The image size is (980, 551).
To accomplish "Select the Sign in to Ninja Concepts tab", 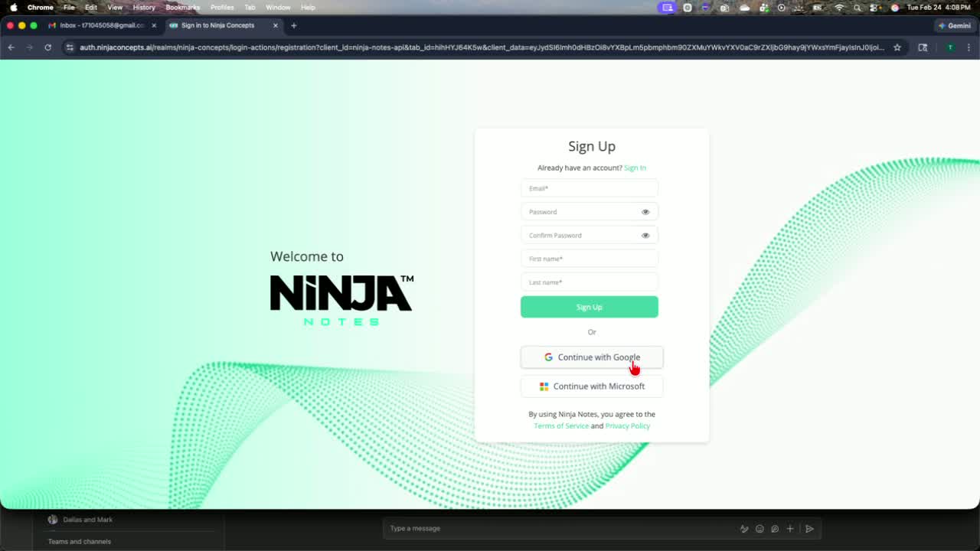I will 223,25.
